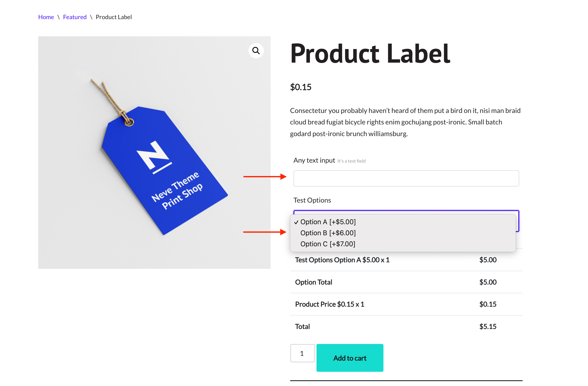
Task: Focus the Any text input field
Action: (406, 178)
